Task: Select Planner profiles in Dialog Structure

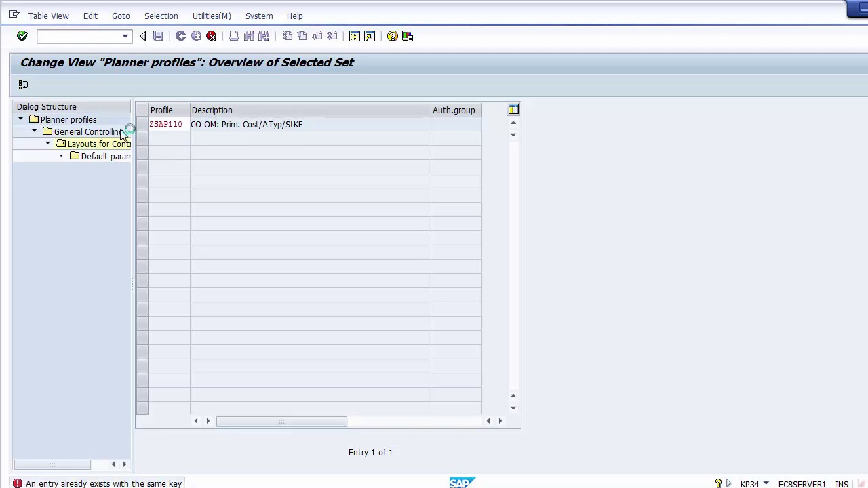Action: (68, 119)
